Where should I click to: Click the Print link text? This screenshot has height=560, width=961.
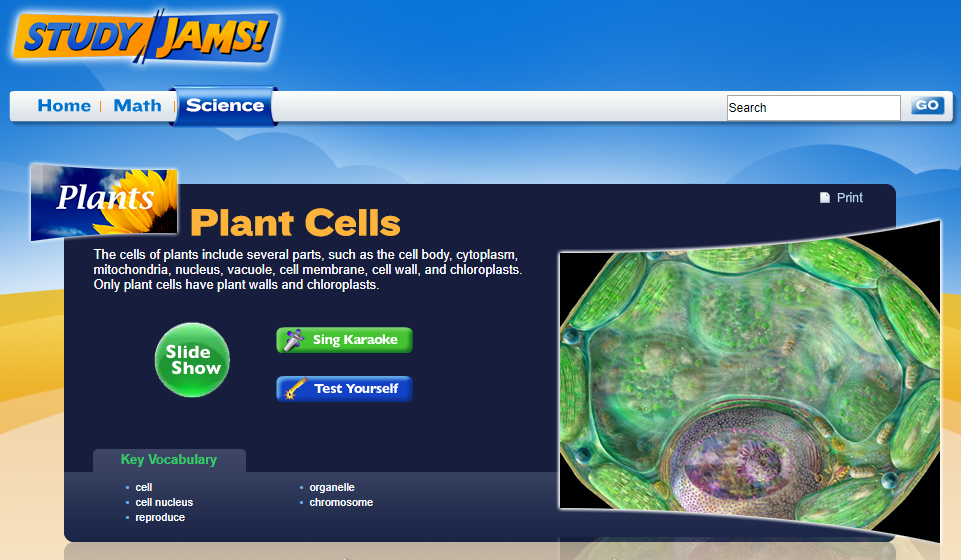tap(849, 197)
